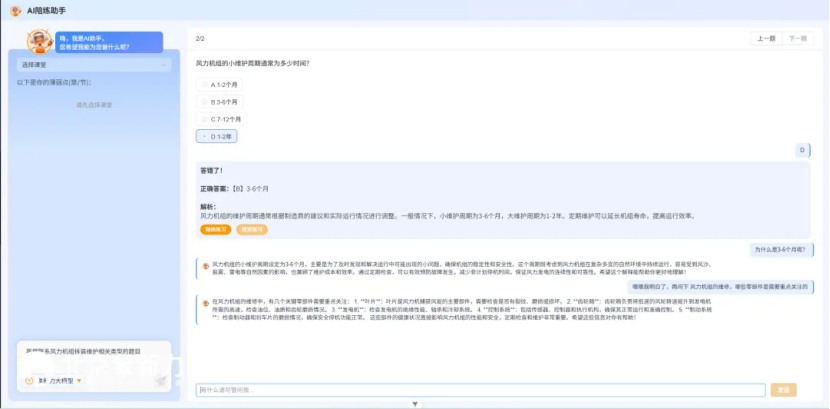Click the second orange practice button
Viewport: 830px width, 409px height.
[x=251, y=229]
